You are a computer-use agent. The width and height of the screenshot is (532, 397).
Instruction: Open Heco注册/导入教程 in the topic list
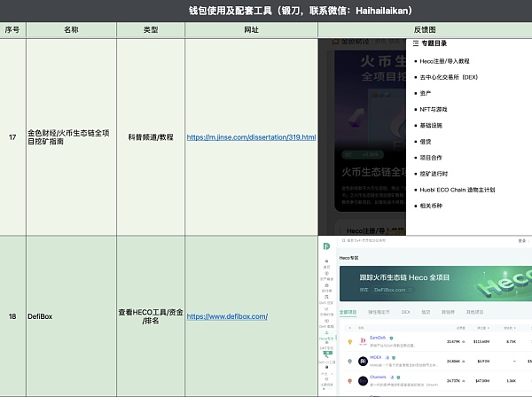(446, 60)
